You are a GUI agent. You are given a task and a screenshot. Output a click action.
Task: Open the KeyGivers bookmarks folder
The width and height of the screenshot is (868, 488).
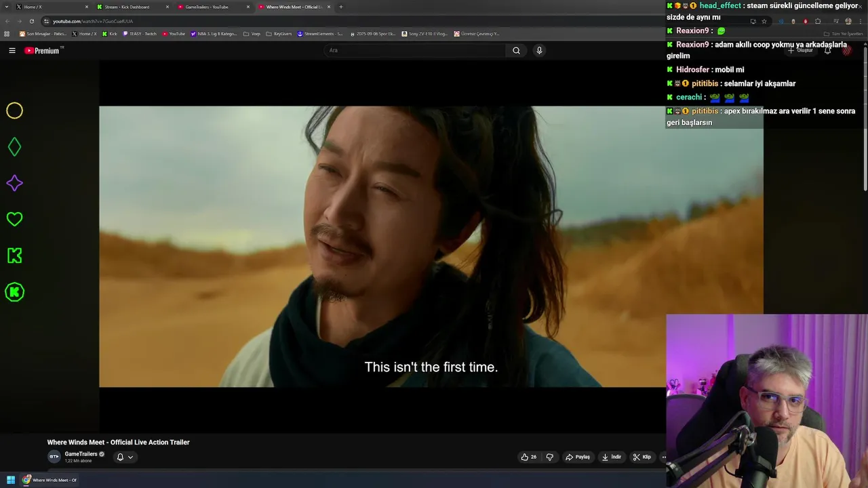[279, 34]
